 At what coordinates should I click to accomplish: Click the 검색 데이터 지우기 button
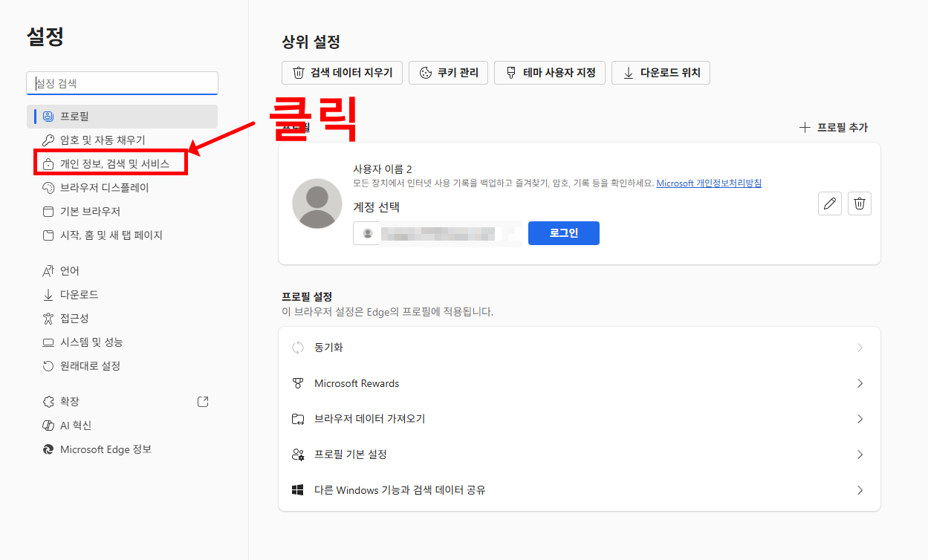pyautogui.click(x=343, y=73)
